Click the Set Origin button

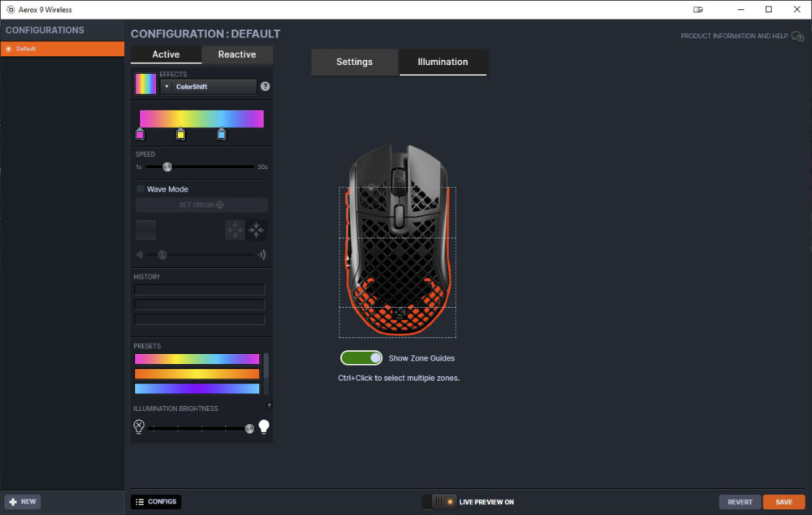201,205
